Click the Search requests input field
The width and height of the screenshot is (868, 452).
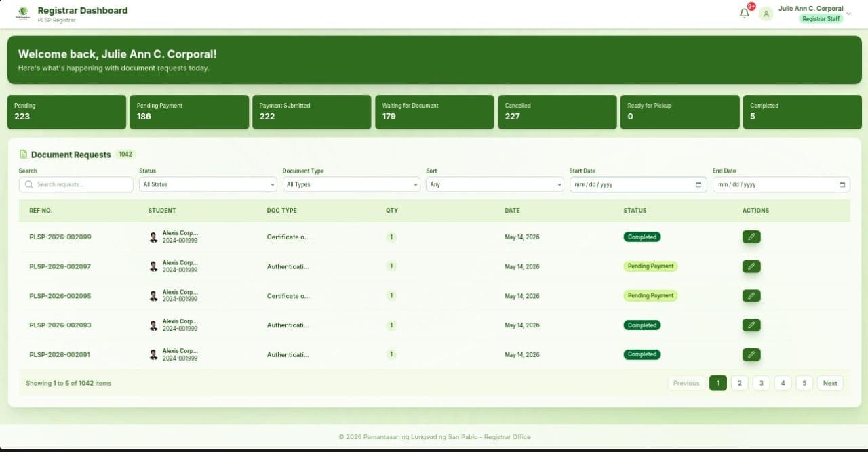coord(76,184)
